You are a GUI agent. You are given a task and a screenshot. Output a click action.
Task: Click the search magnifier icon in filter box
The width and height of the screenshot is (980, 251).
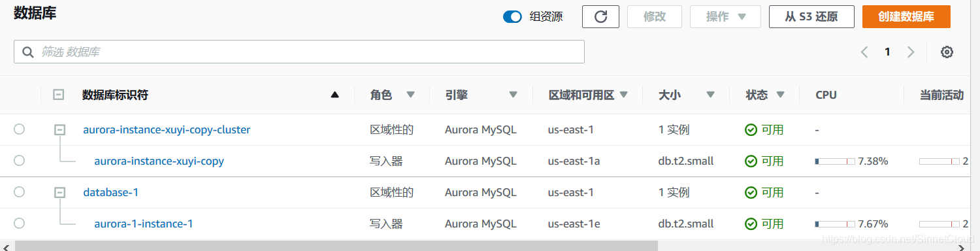point(28,52)
